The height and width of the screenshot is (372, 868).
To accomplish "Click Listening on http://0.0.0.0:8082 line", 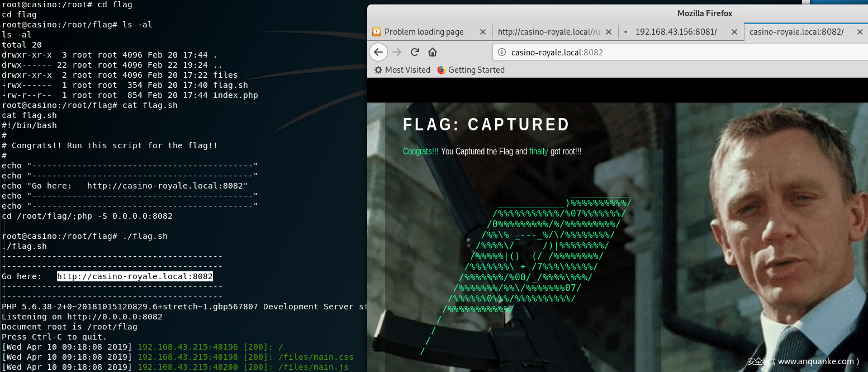I will (x=82, y=317).
